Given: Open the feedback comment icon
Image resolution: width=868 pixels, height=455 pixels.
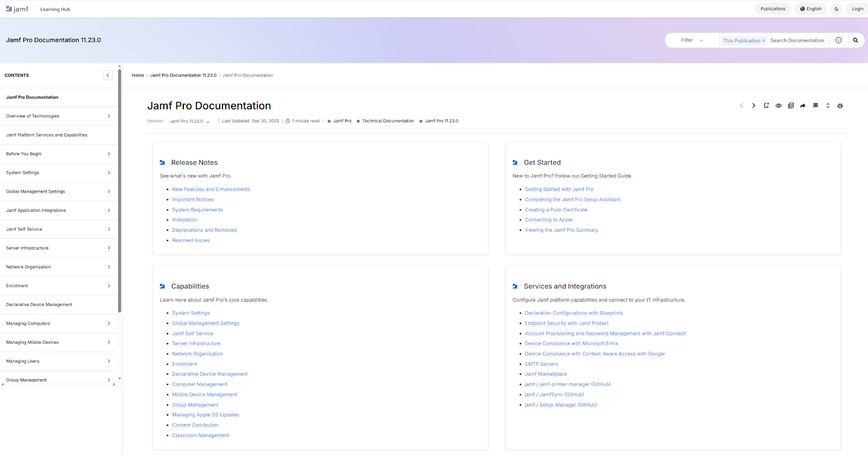Looking at the screenshot, I should 815,106.
